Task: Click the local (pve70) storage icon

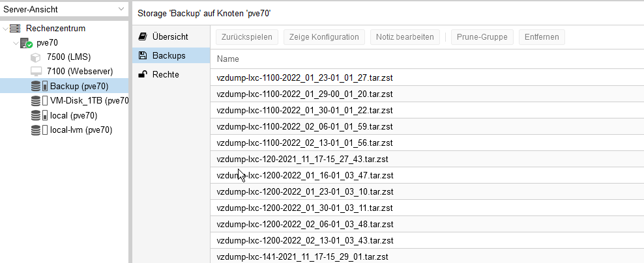Action: pos(39,115)
